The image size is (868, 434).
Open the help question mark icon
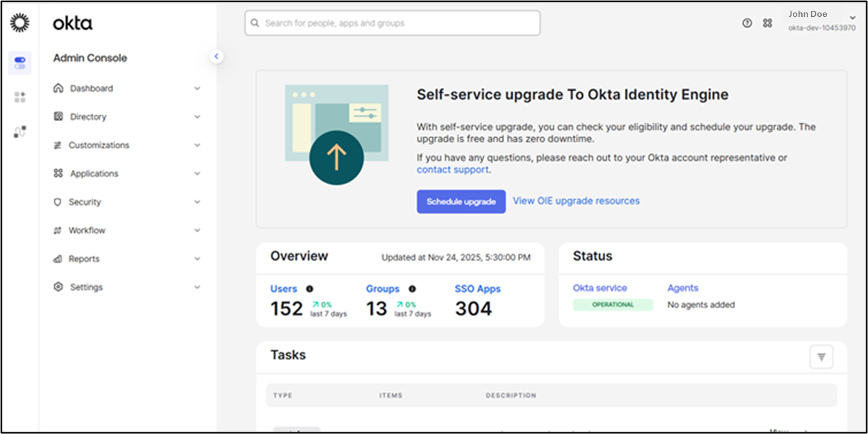747,23
